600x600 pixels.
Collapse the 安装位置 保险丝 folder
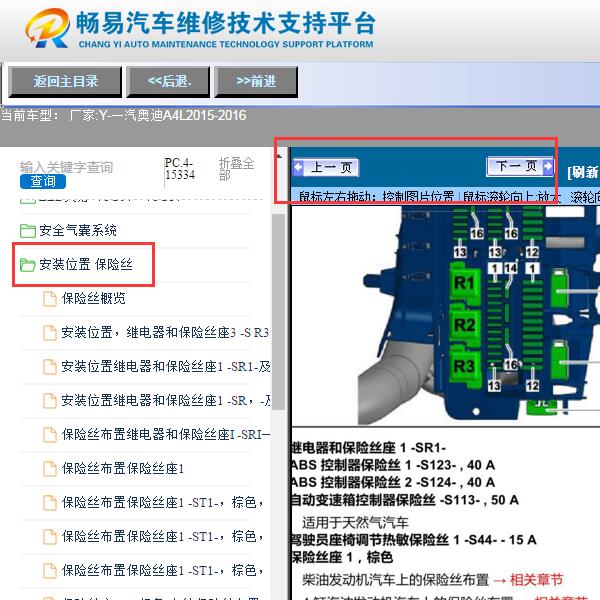(x=86, y=264)
